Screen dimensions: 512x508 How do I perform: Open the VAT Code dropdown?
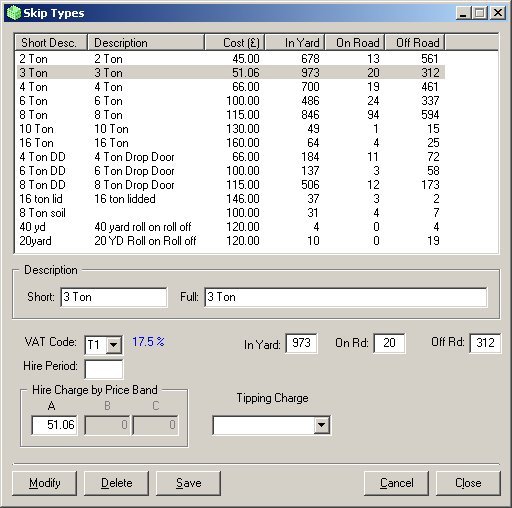pyautogui.click(x=114, y=345)
